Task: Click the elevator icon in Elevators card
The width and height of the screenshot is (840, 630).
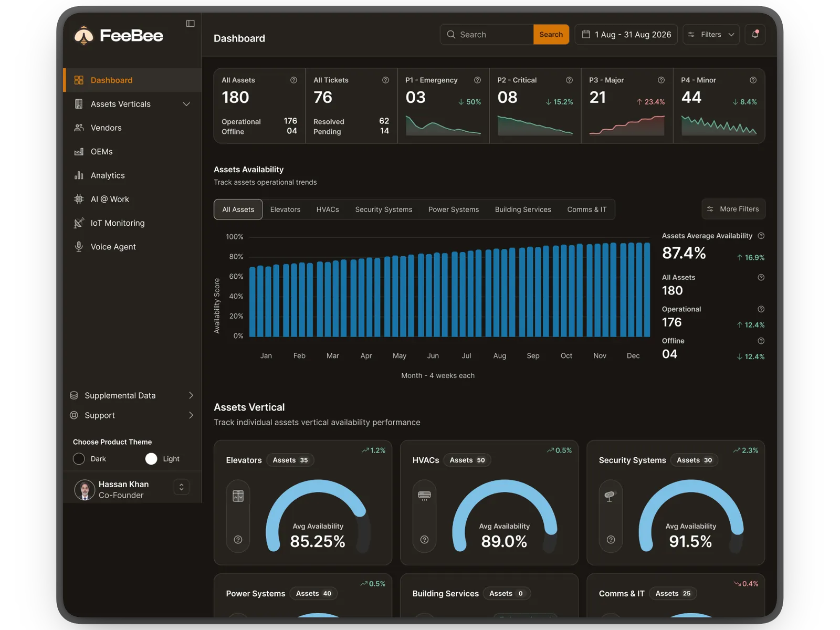Action: tap(238, 496)
